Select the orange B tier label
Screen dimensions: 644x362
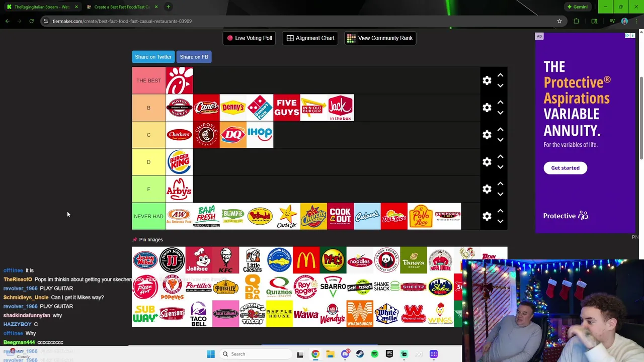click(x=148, y=108)
